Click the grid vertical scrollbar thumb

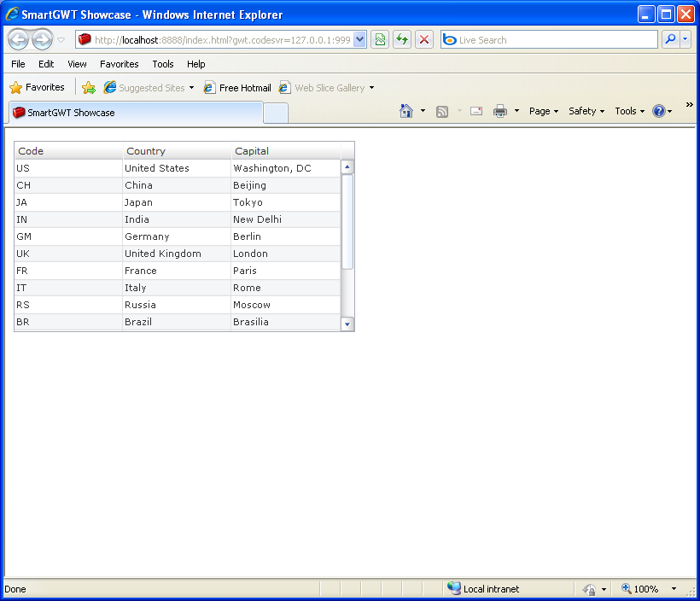(347, 221)
